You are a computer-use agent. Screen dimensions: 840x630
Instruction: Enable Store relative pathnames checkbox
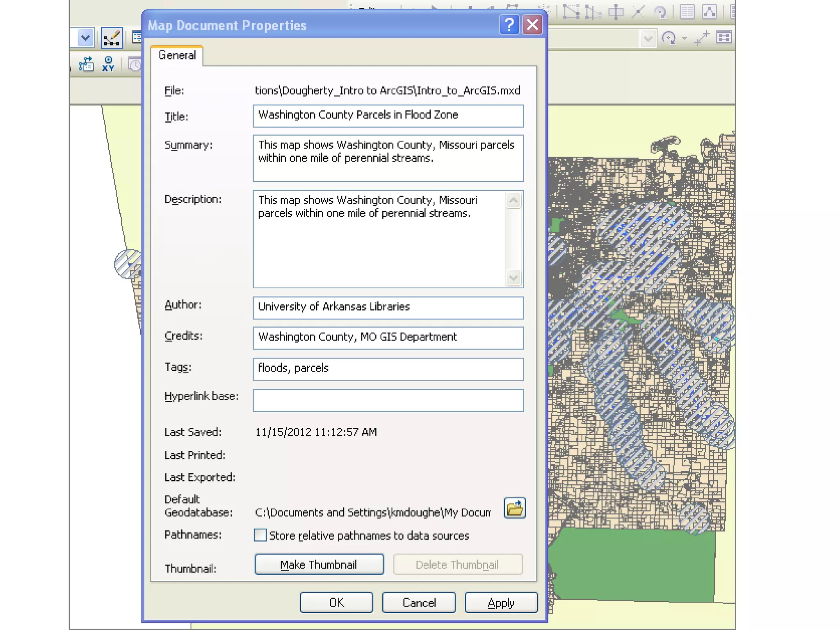point(260,535)
